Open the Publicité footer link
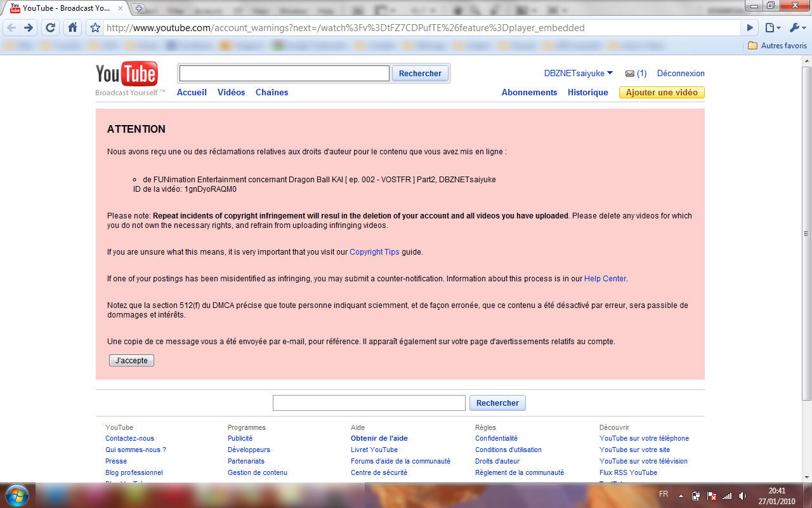Screen dimensions: 812x508 coord(240,438)
